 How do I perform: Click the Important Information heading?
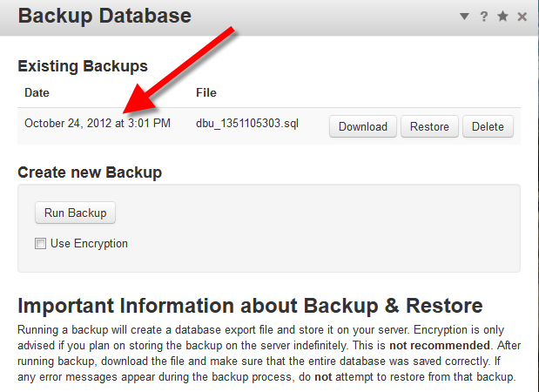pyautogui.click(x=250, y=306)
